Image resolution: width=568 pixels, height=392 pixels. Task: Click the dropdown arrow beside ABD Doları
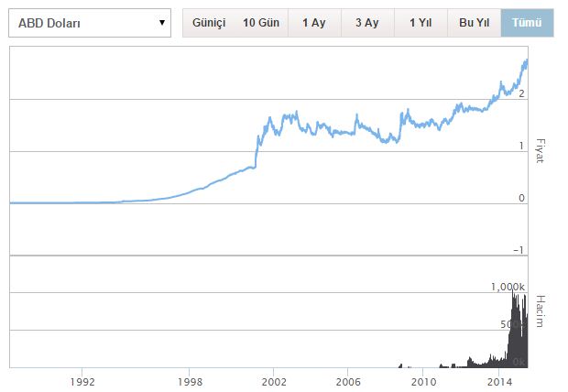click(162, 22)
